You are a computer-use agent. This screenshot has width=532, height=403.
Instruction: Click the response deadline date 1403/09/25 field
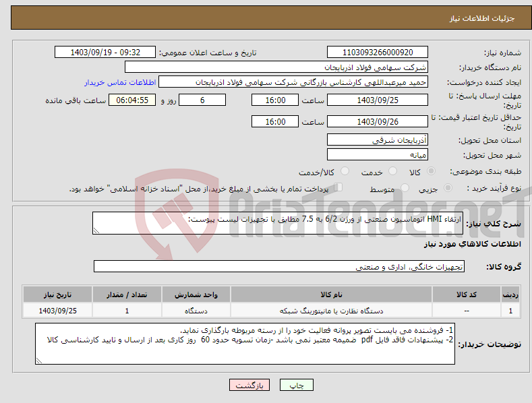(x=378, y=100)
